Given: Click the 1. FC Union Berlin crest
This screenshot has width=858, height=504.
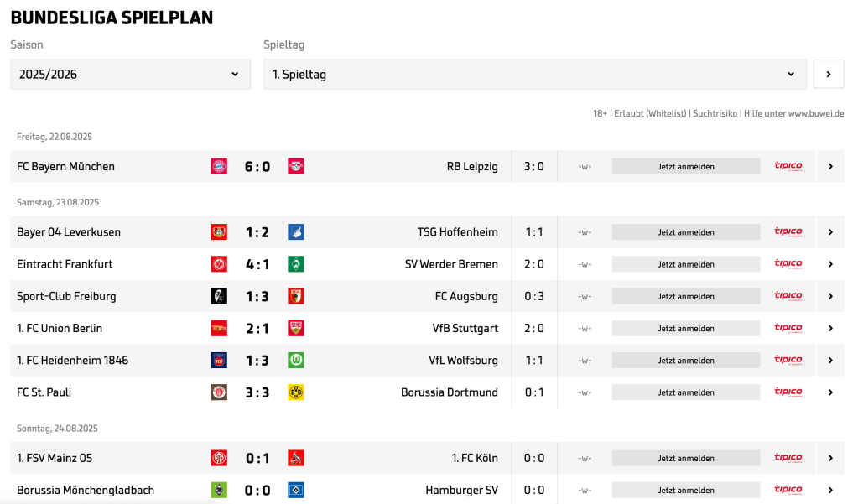Looking at the screenshot, I should [219, 329].
